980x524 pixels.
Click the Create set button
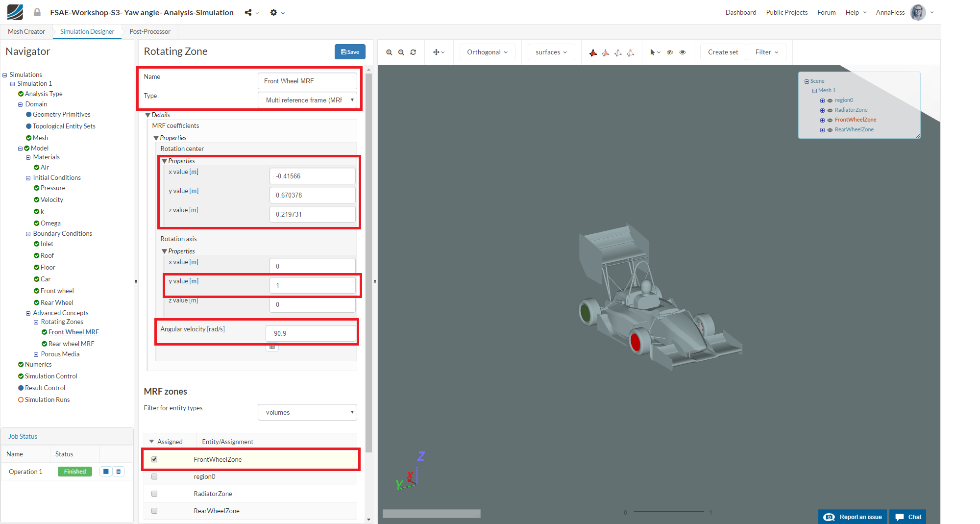(723, 52)
